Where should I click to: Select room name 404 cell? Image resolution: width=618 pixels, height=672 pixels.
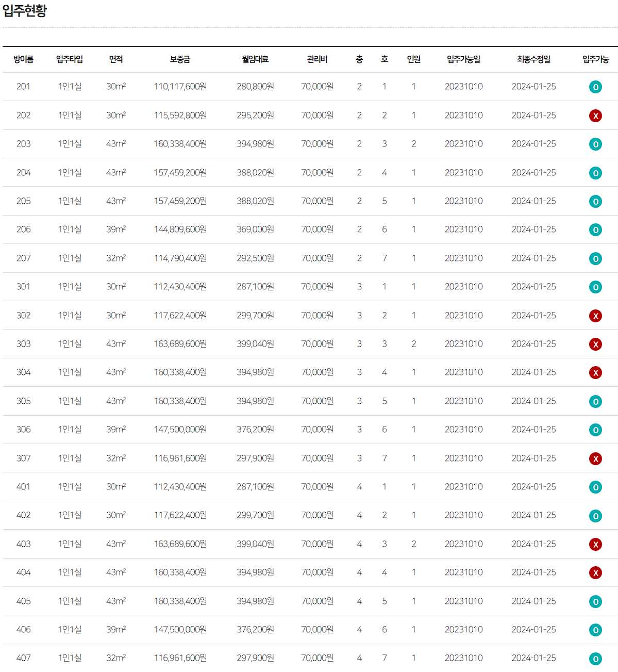click(x=23, y=572)
